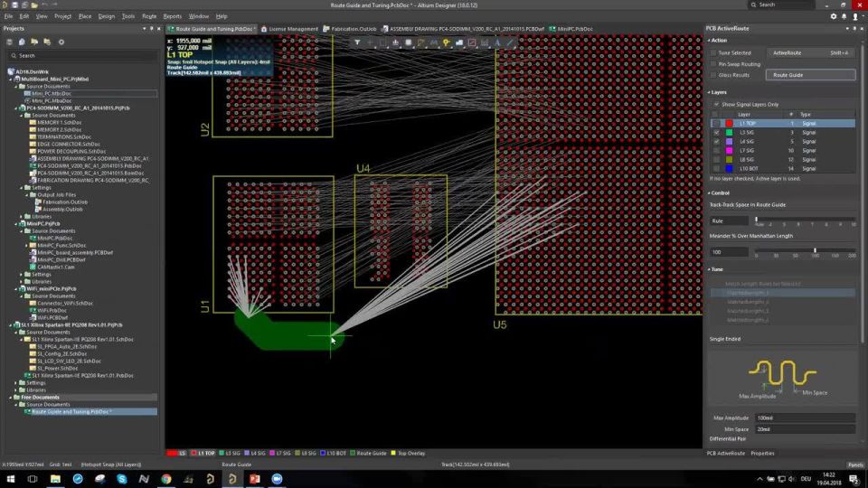This screenshot has height=488, width=868.
Task: Open Google Chrome from taskbar
Action: 166,479
